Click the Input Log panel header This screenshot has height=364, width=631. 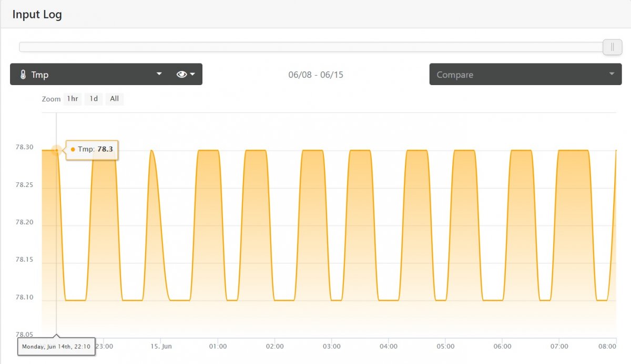pyautogui.click(x=37, y=14)
